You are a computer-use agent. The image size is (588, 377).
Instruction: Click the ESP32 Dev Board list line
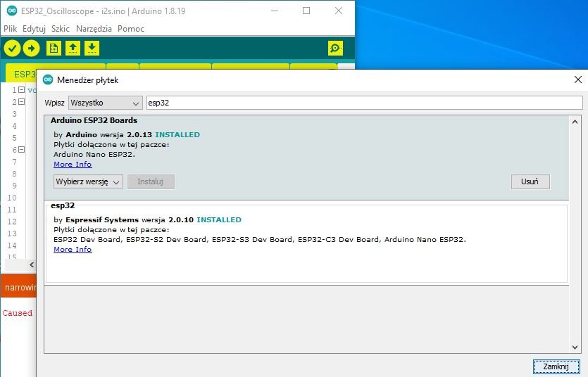[260, 239]
